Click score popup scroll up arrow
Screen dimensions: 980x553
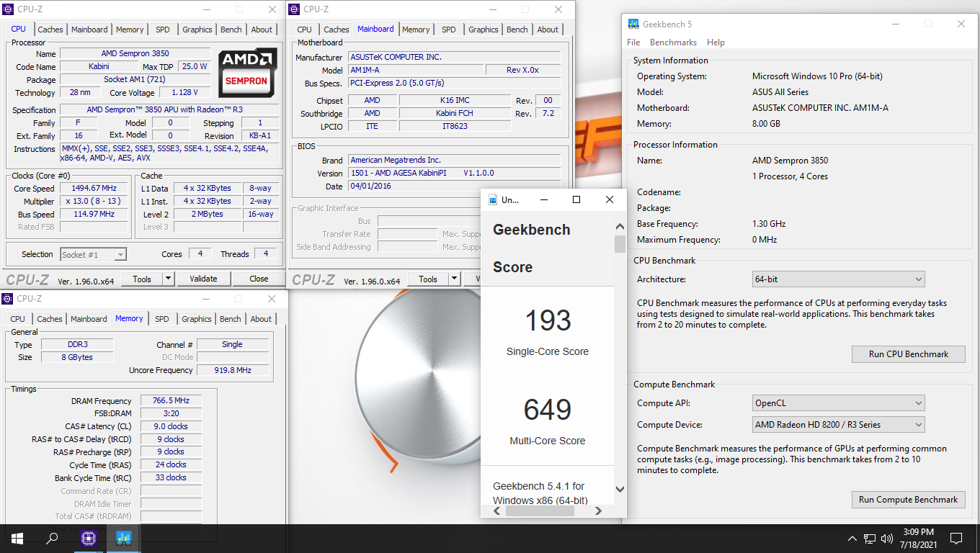pyautogui.click(x=620, y=226)
